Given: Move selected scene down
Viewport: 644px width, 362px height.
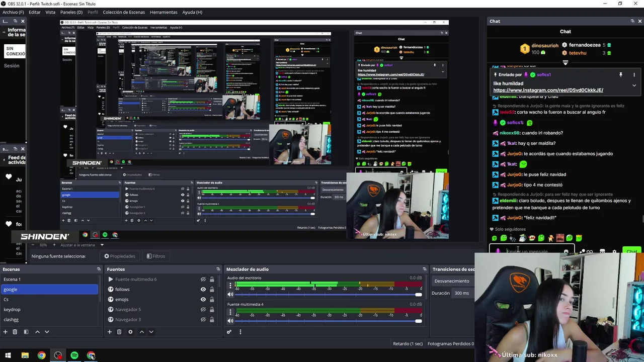Looking at the screenshot, I should [47, 332].
